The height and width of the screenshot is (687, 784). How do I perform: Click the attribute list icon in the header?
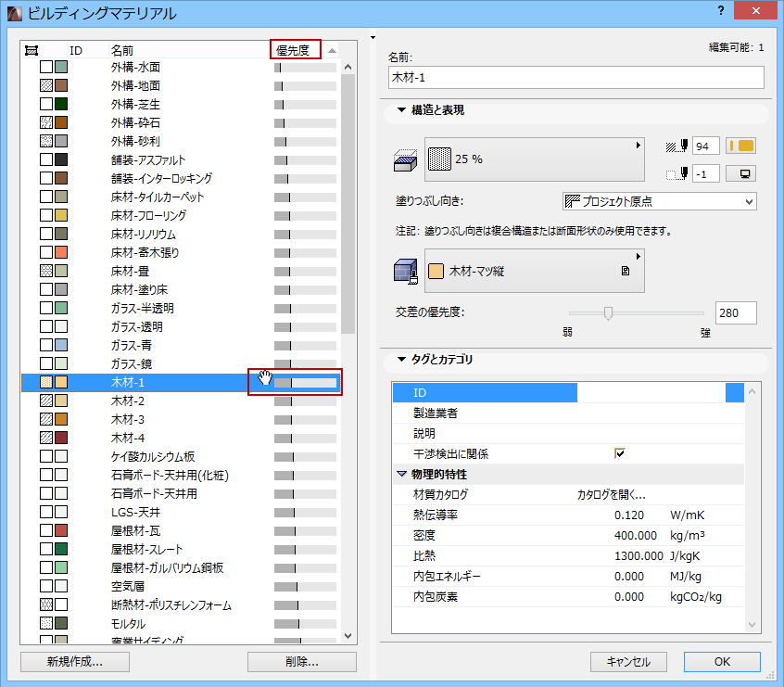coord(32,51)
